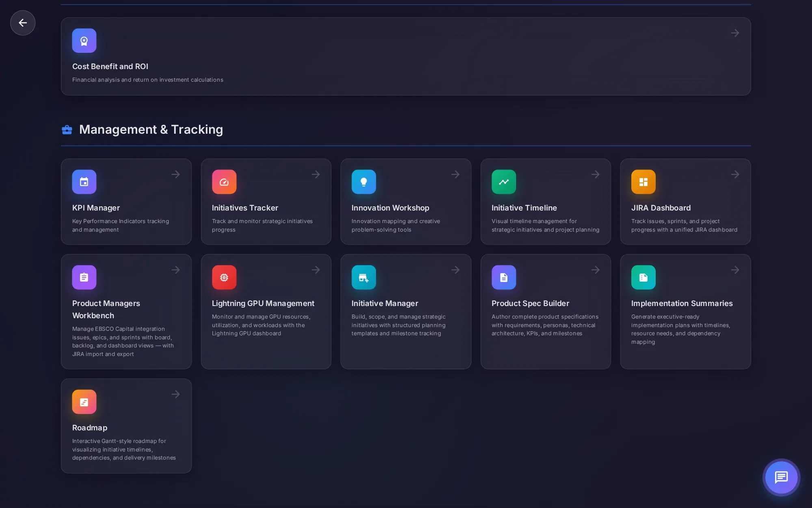This screenshot has width=812, height=508.
Task: Click the Roadmap orange note icon
Action: (x=84, y=402)
